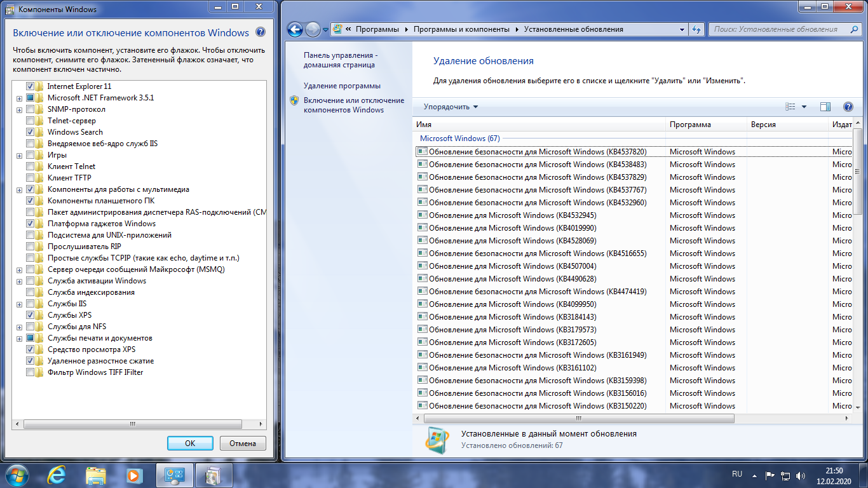868x488 pixels.
Task: Expand Службы печати и документов
Action: tap(19, 339)
